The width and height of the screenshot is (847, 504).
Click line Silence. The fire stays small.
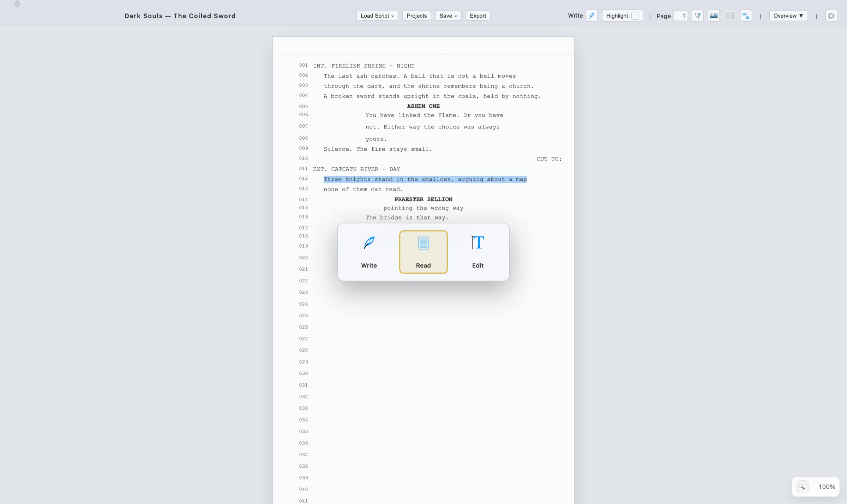coord(378,149)
